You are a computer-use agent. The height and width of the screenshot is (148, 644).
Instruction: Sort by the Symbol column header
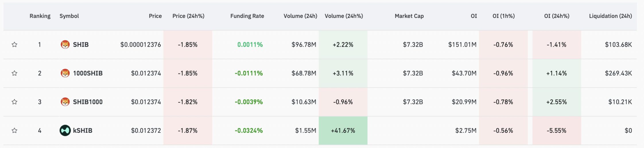(69, 16)
